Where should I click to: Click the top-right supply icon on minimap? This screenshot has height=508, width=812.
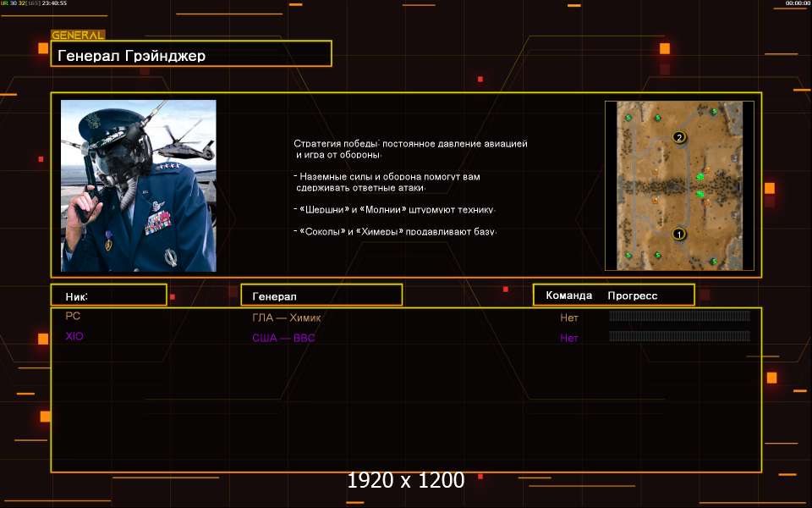(714, 112)
